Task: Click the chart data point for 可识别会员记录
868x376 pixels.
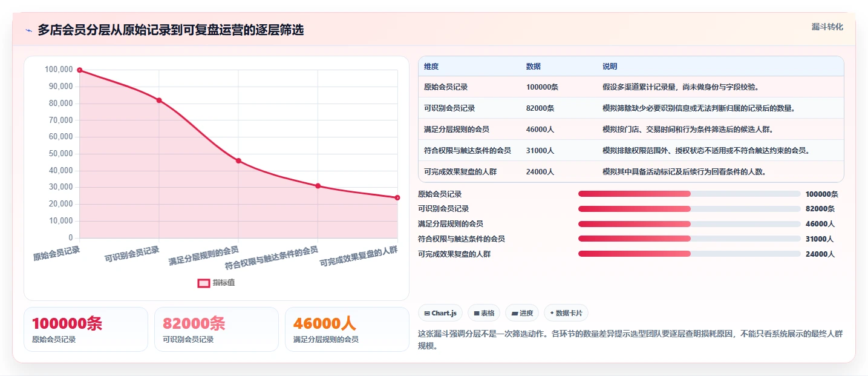Action: click(x=159, y=101)
